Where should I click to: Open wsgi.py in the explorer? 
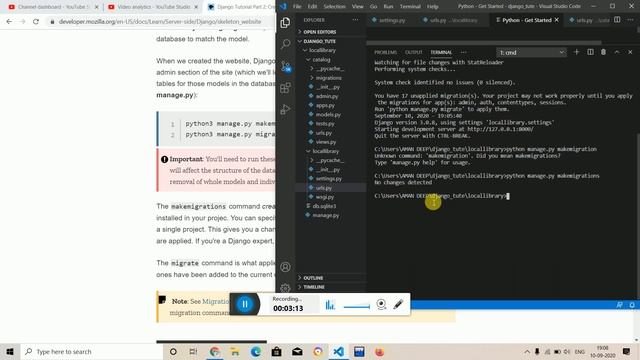coord(324,197)
